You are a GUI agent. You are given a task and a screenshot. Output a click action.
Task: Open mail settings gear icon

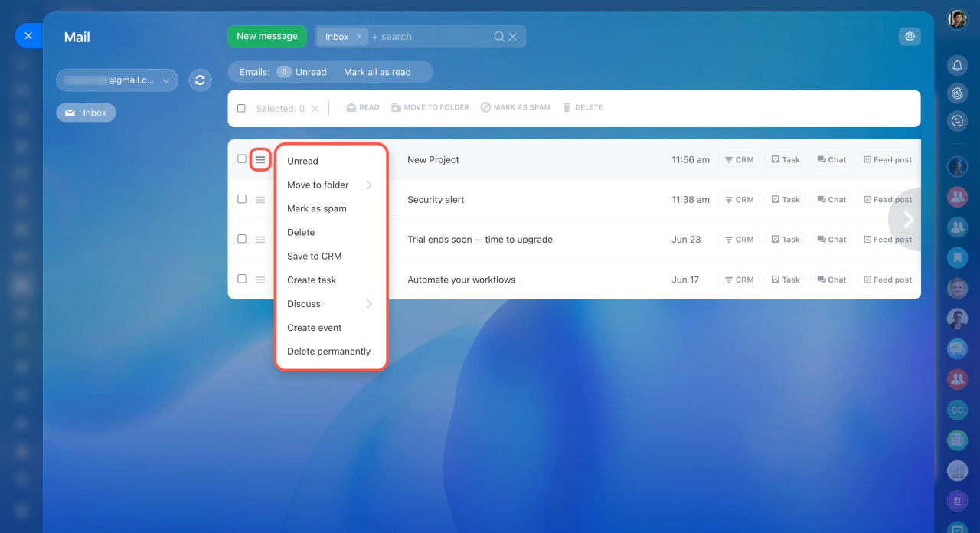pyautogui.click(x=910, y=36)
